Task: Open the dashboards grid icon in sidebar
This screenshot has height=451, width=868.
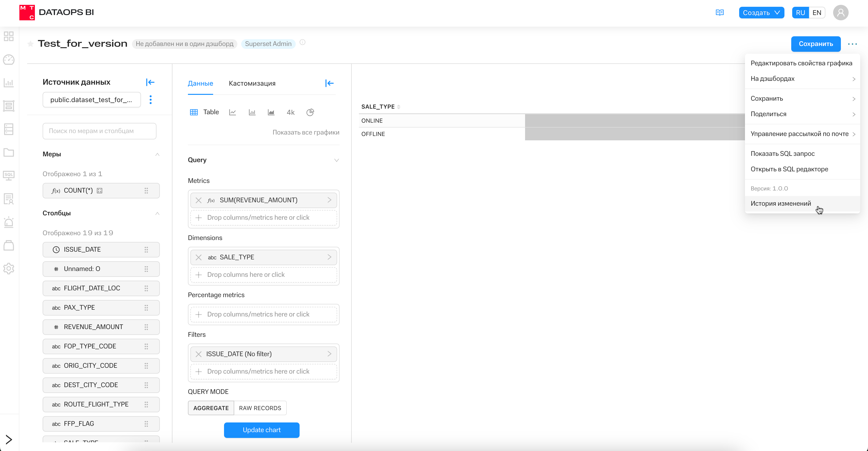Action: point(9,36)
